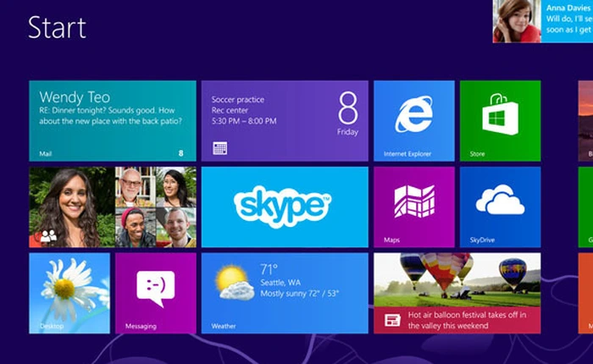593x364 pixels.
Task: Click 'Hot air balloon festival' headline text
Action: point(467,320)
